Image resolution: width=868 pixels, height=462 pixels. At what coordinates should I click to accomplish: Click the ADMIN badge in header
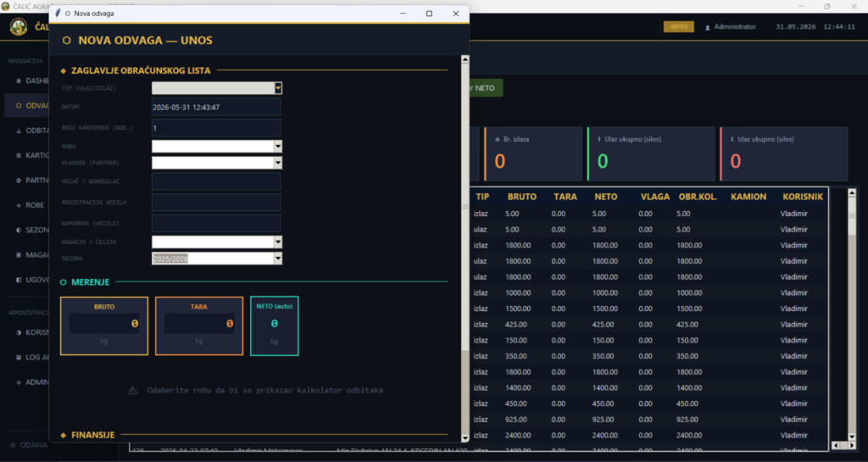pos(679,26)
